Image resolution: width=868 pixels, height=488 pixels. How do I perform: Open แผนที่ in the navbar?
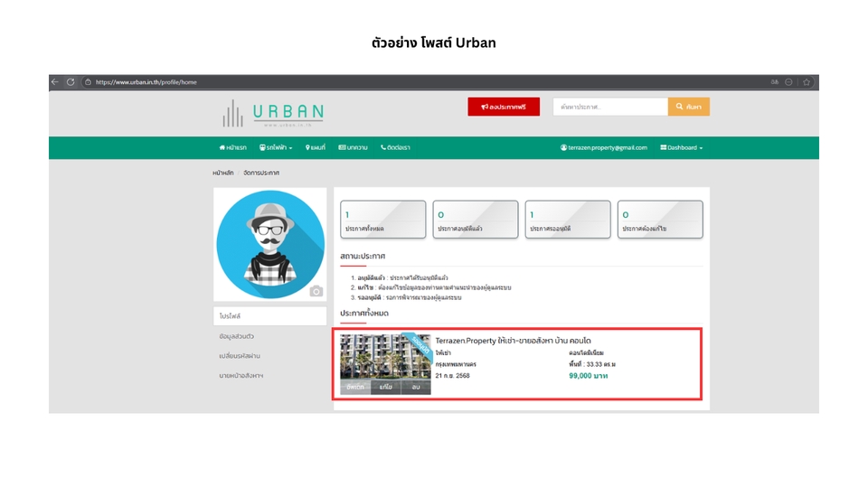316,147
